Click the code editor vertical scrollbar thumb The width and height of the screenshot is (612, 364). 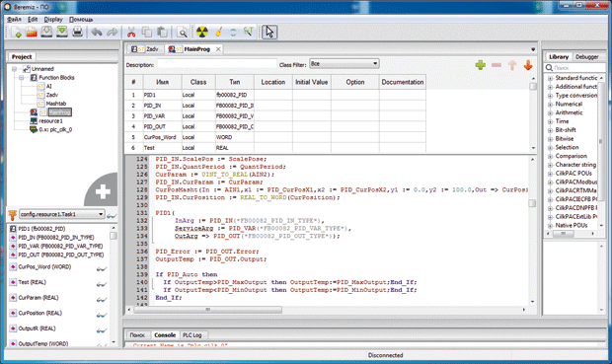[x=532, y=203]
